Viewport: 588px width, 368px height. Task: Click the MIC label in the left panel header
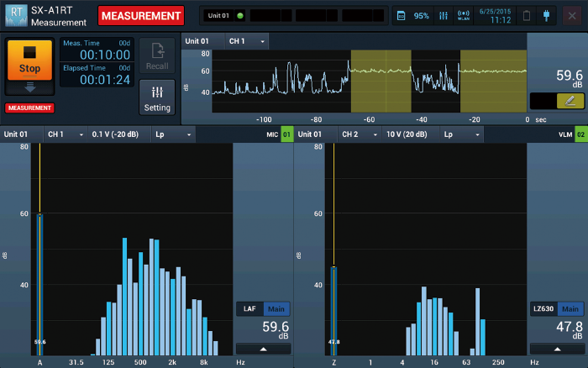click(x=272, y=134)
